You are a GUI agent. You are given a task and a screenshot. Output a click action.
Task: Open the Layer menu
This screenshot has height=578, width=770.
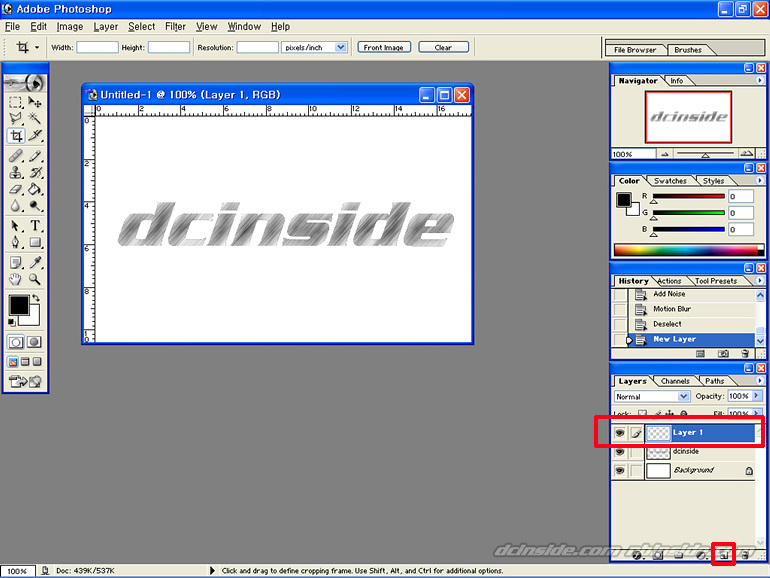coord(106,27)
